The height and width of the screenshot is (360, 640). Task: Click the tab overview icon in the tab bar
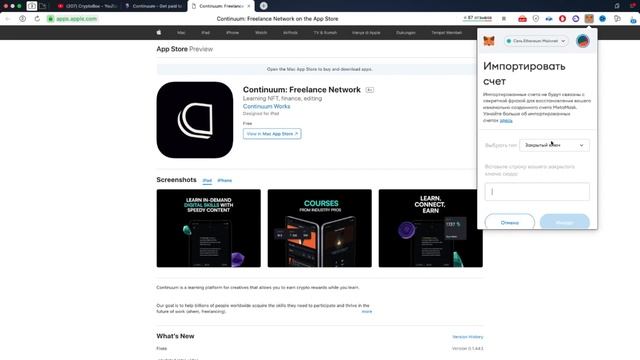pyautogui.click(x=31, y=6)
